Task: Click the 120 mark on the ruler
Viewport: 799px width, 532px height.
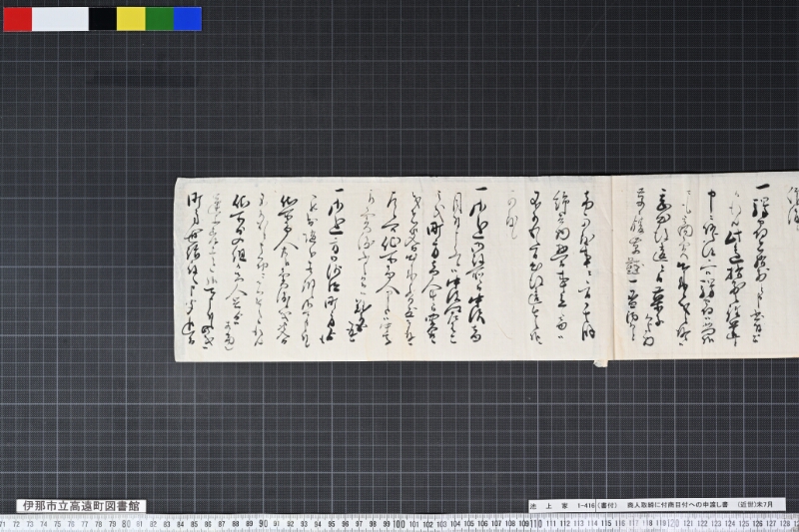Action: [x=673, y=524]
